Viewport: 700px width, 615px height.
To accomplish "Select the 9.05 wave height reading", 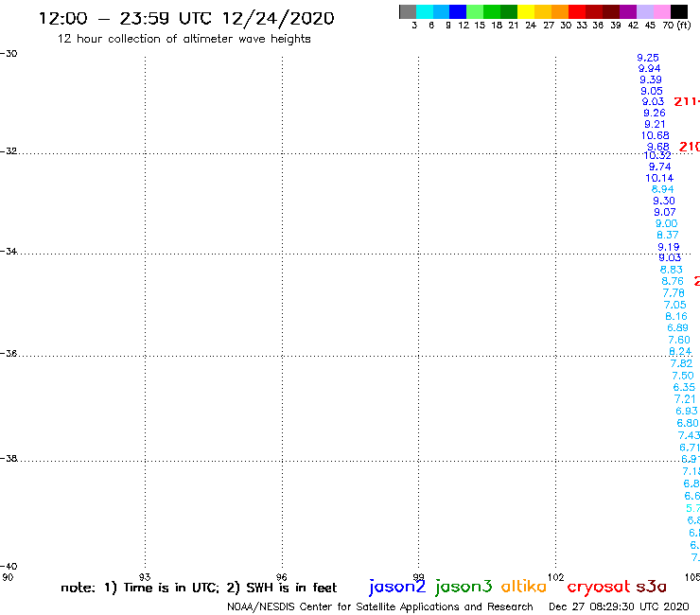I will coord(652,91).
